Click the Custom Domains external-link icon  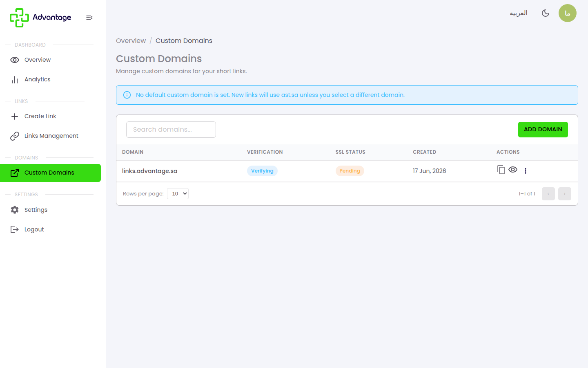pyautogui.click(x=15, y=173)
